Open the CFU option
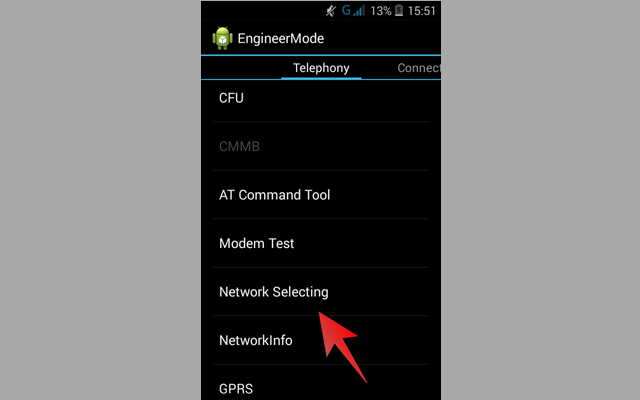 (x=321, y=98)
